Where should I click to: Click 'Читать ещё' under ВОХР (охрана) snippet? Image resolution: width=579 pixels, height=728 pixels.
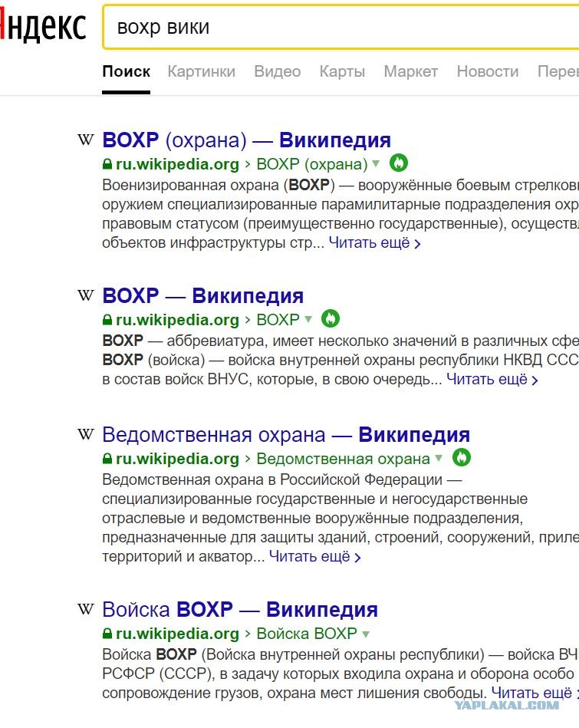point(374,243)
